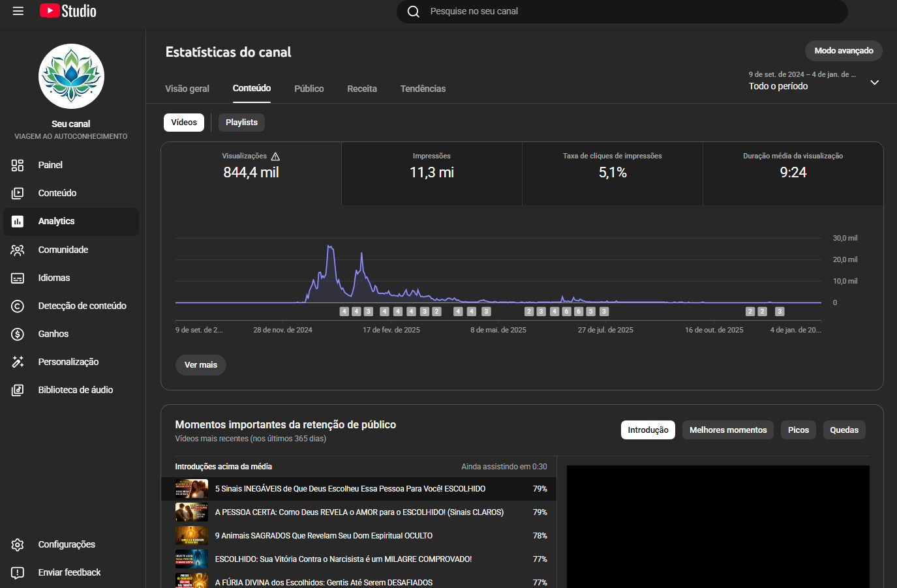The image size is (897, 588).
Task: Click the black video preview player
Action: pyautogui.click(x=718, y=527)
